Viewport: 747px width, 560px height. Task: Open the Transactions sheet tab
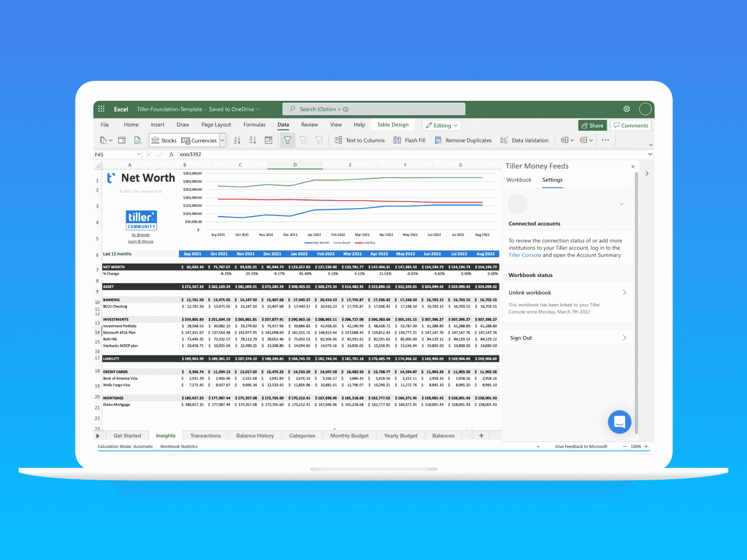click(x=205, y=435)
